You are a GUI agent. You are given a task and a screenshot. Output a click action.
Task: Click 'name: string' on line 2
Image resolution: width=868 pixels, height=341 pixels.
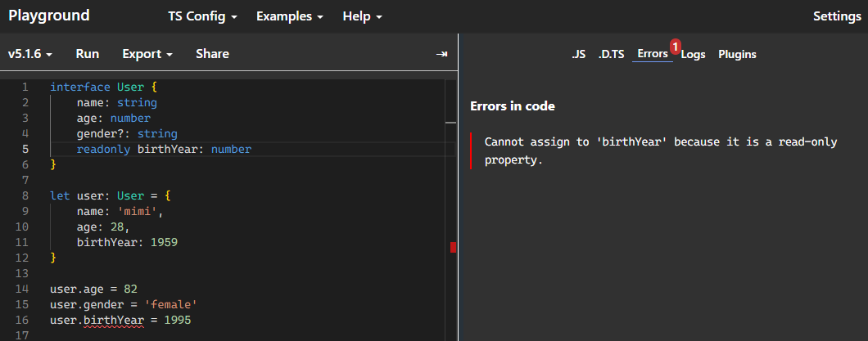[x=117, y=103]
